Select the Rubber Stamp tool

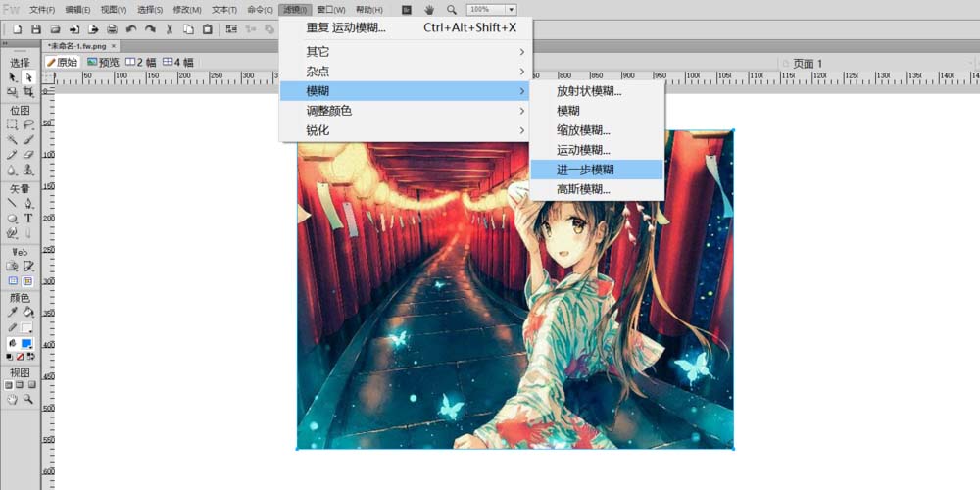pos(28,170)
